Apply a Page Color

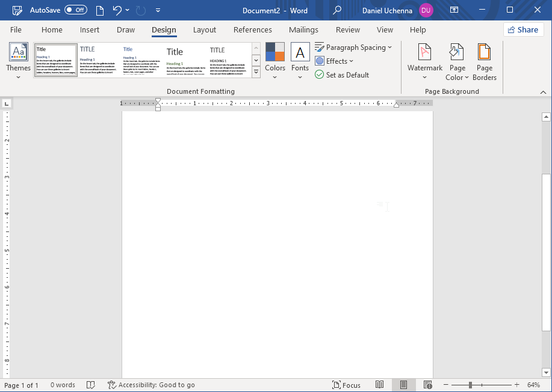tap(456, 60)
